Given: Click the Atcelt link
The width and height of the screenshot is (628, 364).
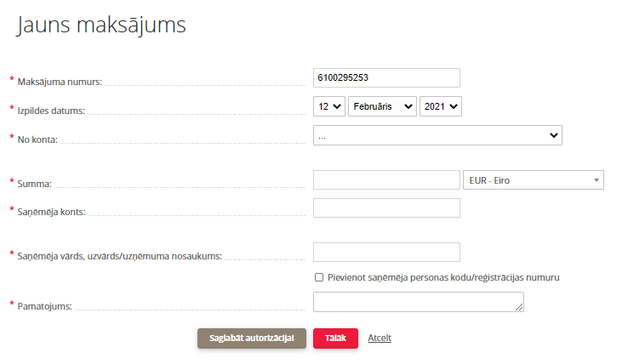Looking at the screenshot, I should coord(380,338).
